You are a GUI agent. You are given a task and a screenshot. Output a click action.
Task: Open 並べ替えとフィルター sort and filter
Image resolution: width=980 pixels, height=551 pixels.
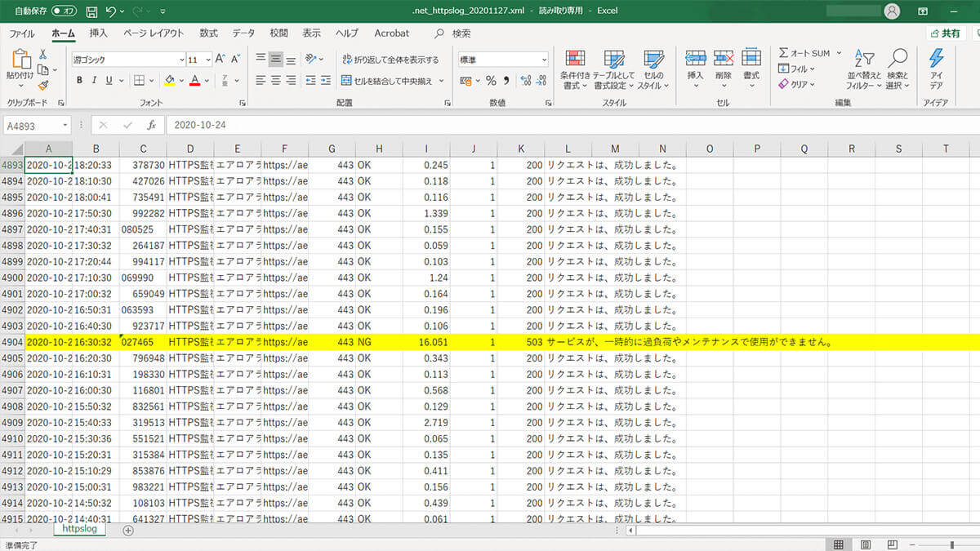(x=864, y=69)
